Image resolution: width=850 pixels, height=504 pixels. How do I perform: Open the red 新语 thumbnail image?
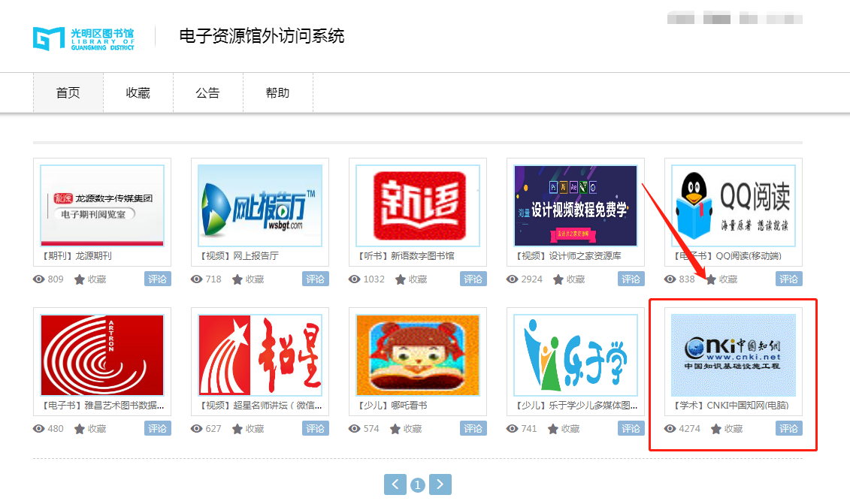(x=418, y=205)
